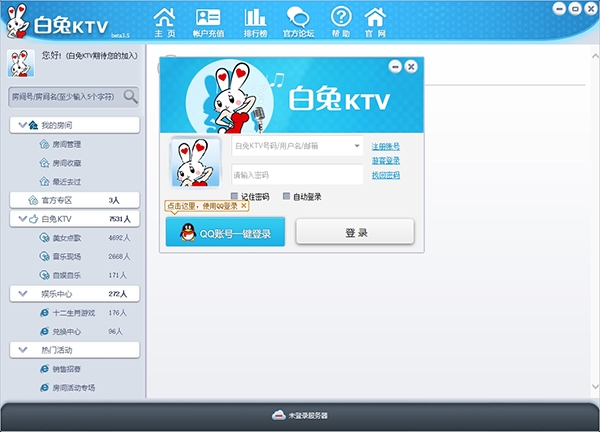Click the 注册账号 register link
Screen dimensions: 600x432
[x=386, y=146]
